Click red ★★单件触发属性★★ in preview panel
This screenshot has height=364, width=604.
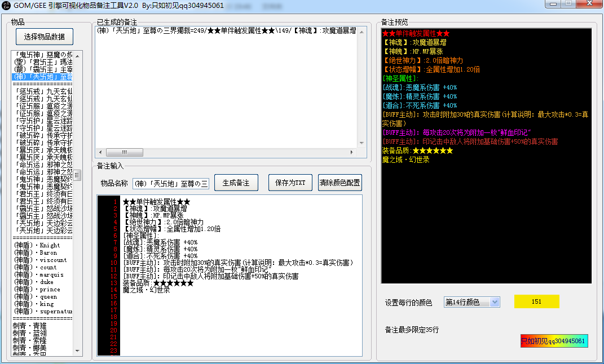(416, 33)
